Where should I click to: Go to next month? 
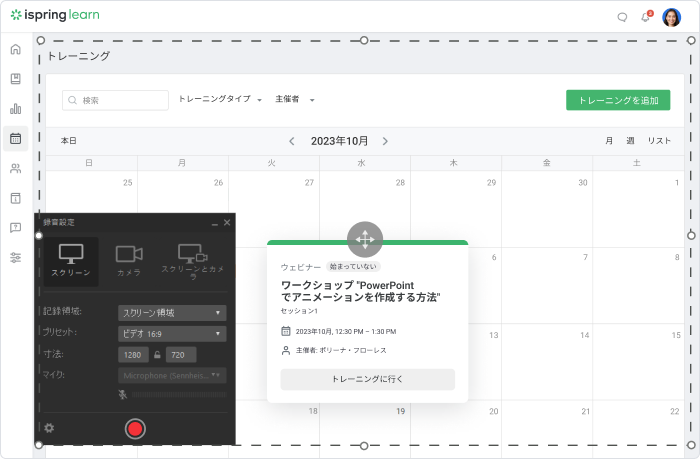(x=385, y=141)
